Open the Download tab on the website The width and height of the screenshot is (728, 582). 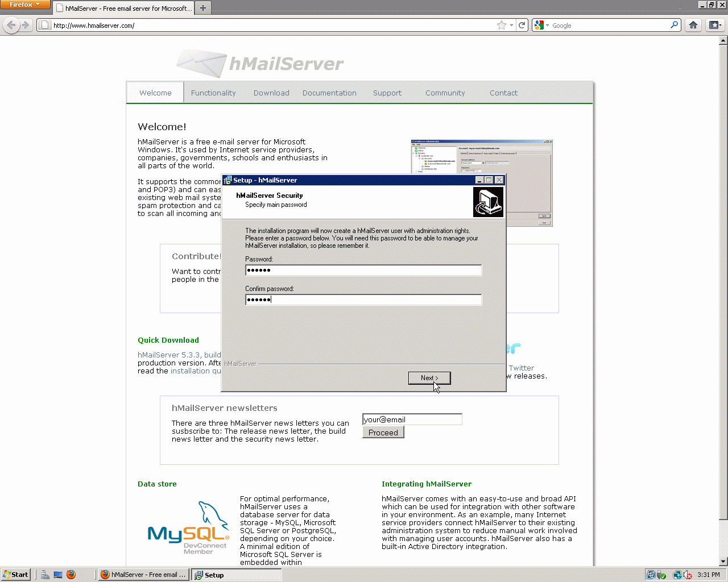pos(271,93)
